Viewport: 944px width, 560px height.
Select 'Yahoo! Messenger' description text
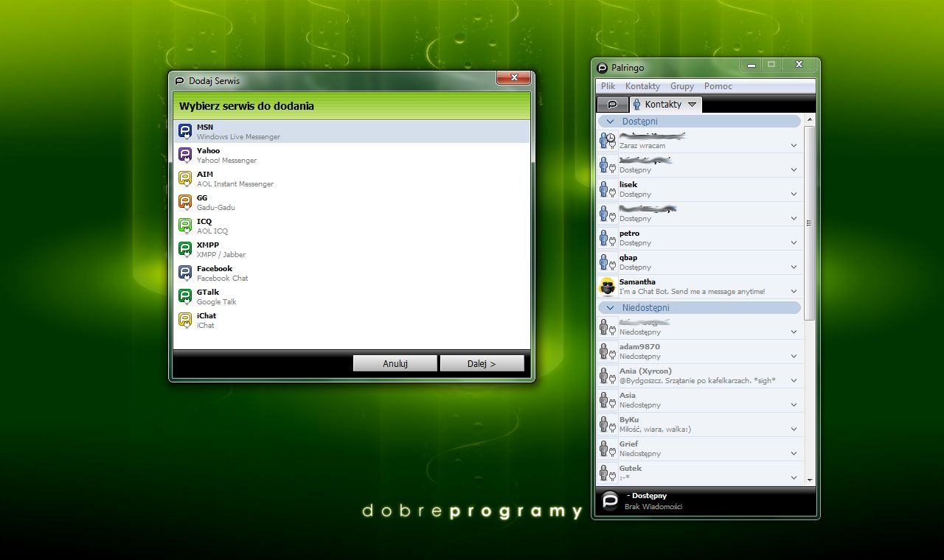226,161
